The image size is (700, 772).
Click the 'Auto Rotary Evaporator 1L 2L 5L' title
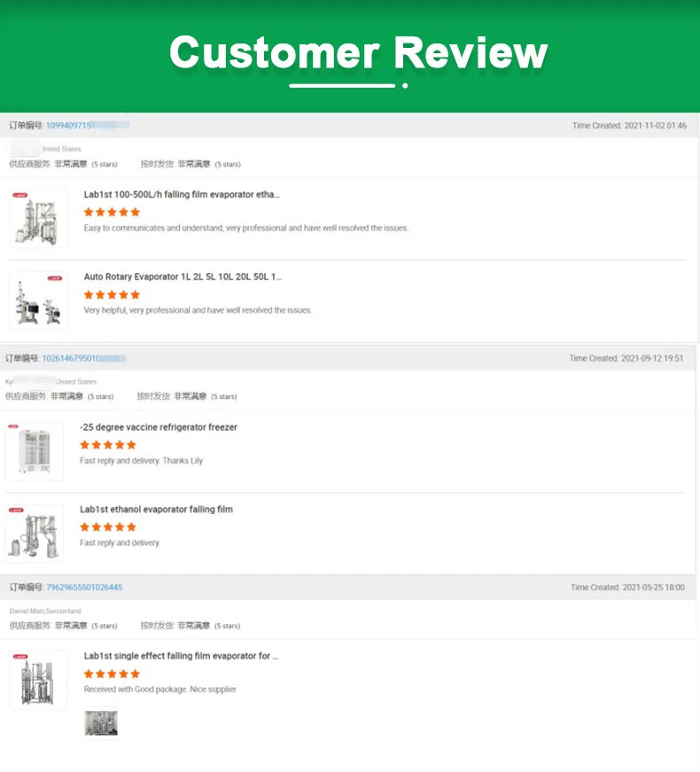tap(183, 277)
